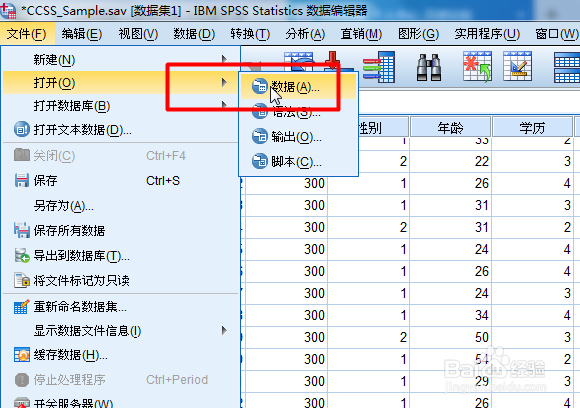Click the 保存 menu entry

pos(121,181)
